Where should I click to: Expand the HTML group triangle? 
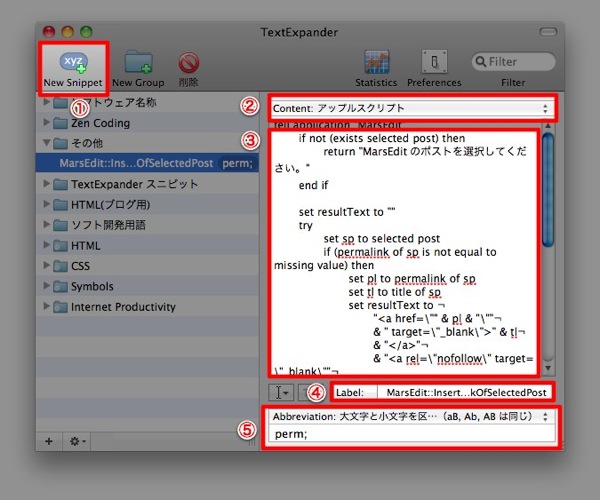(46, 245)
